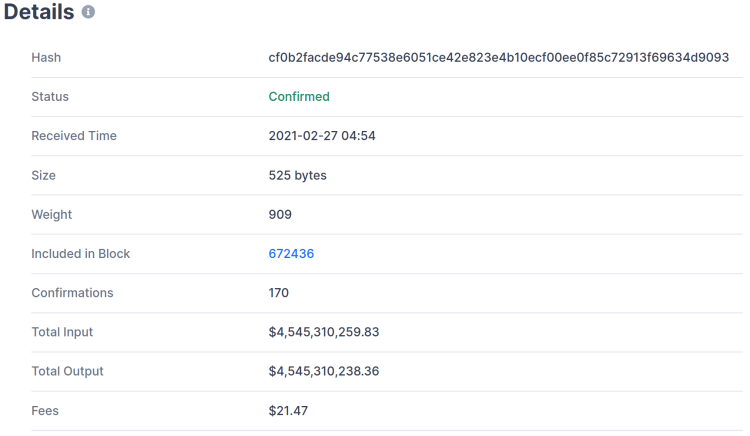Open block 672436 link
Viewport: 750px width, 436px height.
click(291, 254)
